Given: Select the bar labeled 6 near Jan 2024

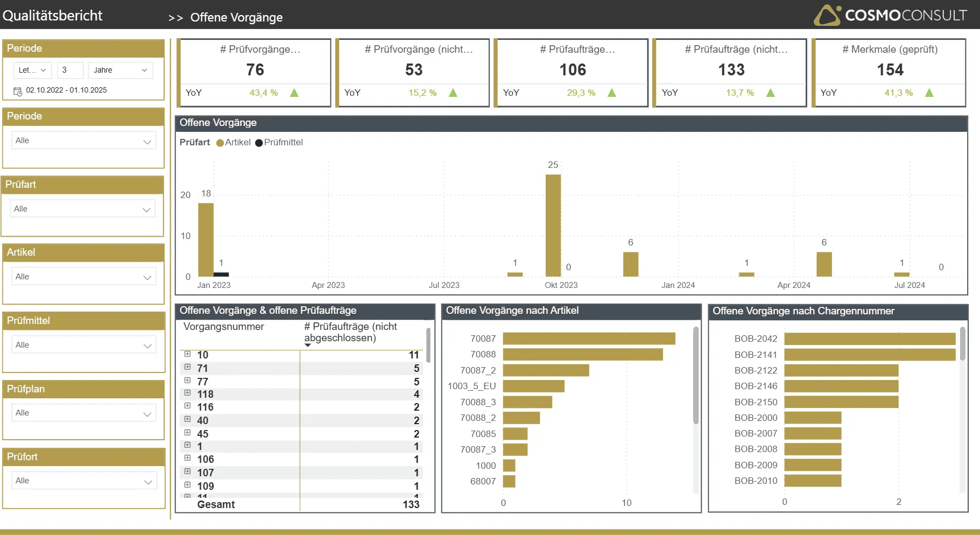Looking at the screenshot, I should [x=631, y=264].
